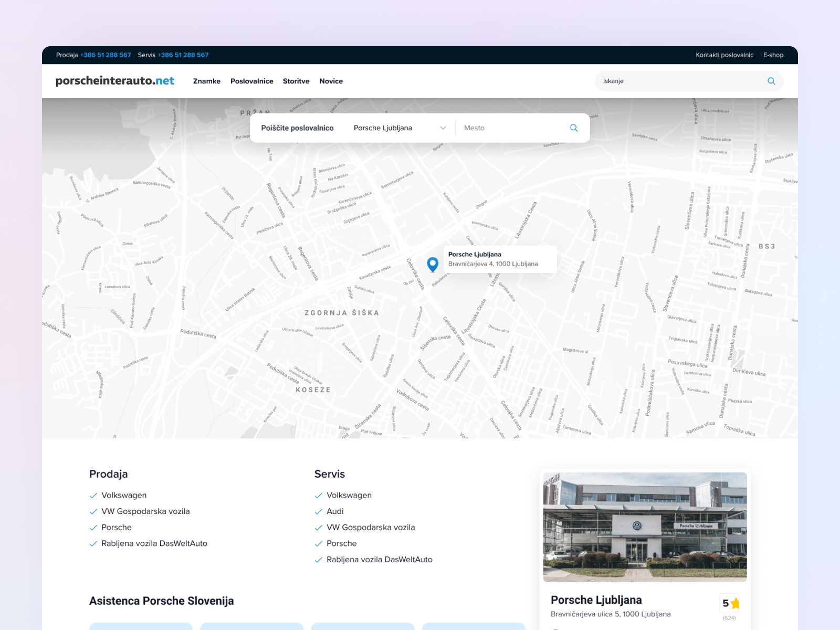Open the Storitve menu
The image size is (840, 630).
click(296, 81)
